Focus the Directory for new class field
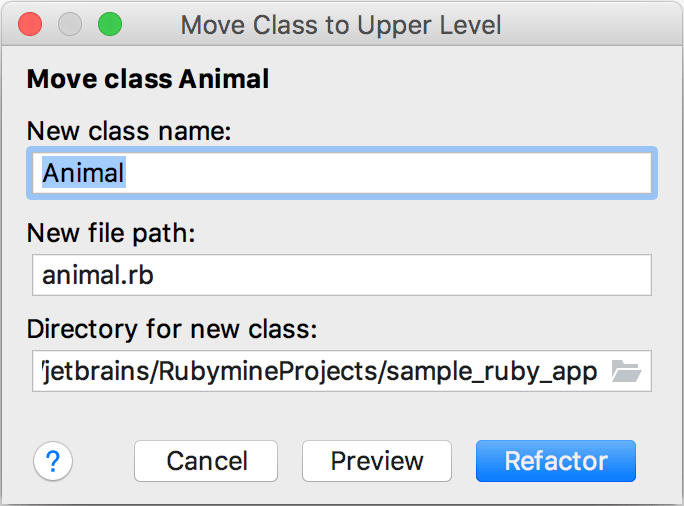This screenshot has height=506, width=684. [x=320, y=372]
